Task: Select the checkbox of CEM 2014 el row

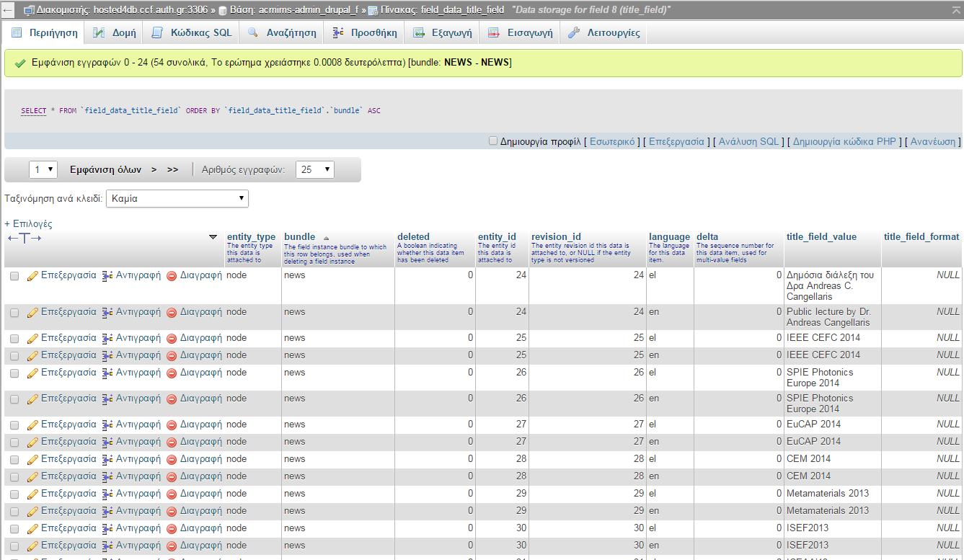Action: [14, 460]
